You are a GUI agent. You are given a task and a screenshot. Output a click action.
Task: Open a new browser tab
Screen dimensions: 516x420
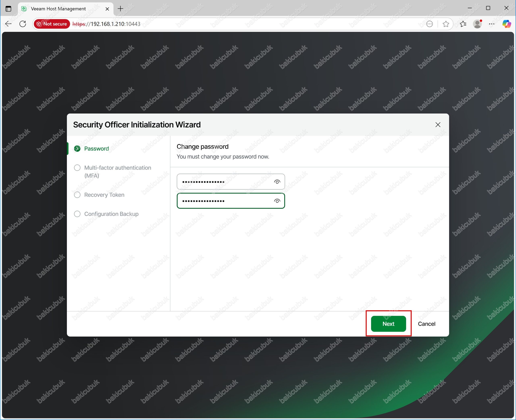(120, 9)
